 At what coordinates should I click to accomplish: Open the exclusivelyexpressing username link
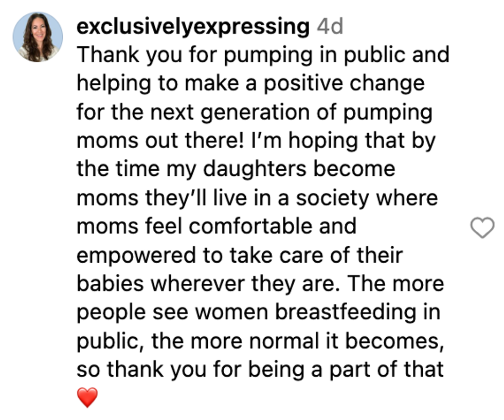pyautogui.click(x=193, y=27)
